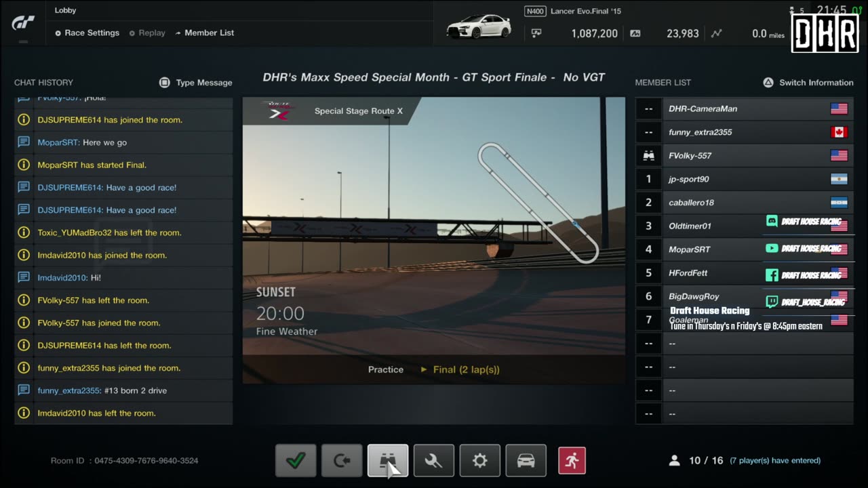
Task: Click the 'Special Stage Route X' track label
Action: click(359, 111)
